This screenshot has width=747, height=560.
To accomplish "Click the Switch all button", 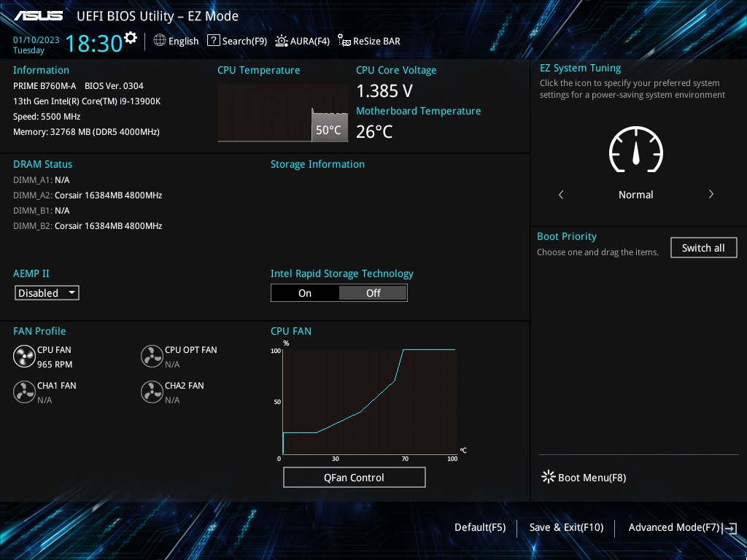I will coord(704,248).
